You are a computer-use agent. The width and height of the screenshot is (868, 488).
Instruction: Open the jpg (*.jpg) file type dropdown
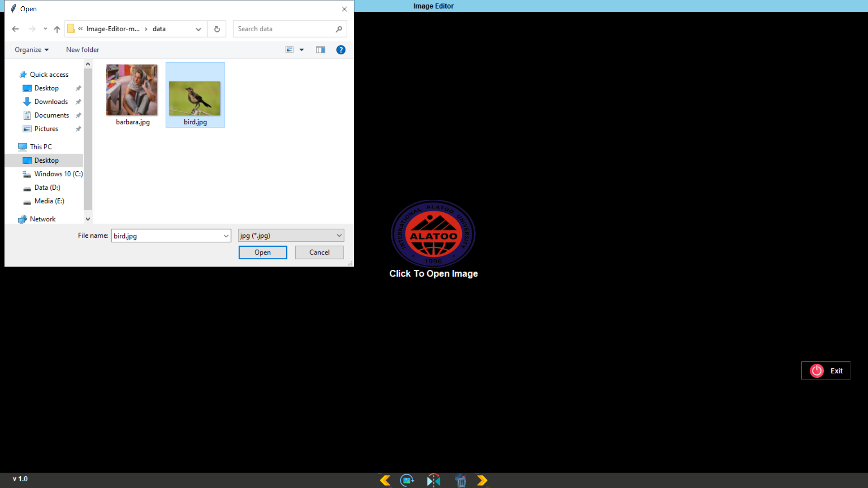291,235
